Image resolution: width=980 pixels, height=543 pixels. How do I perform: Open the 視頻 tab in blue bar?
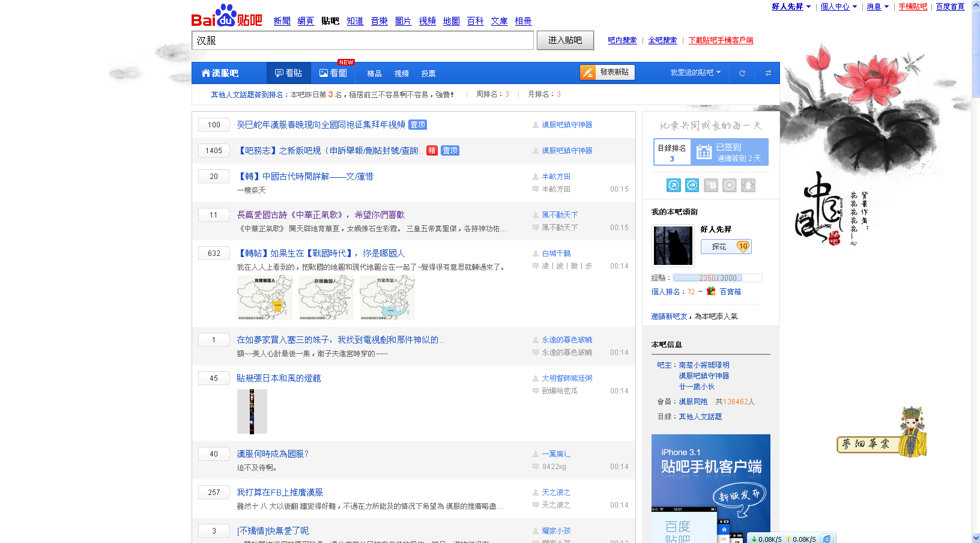pos(402,74)
